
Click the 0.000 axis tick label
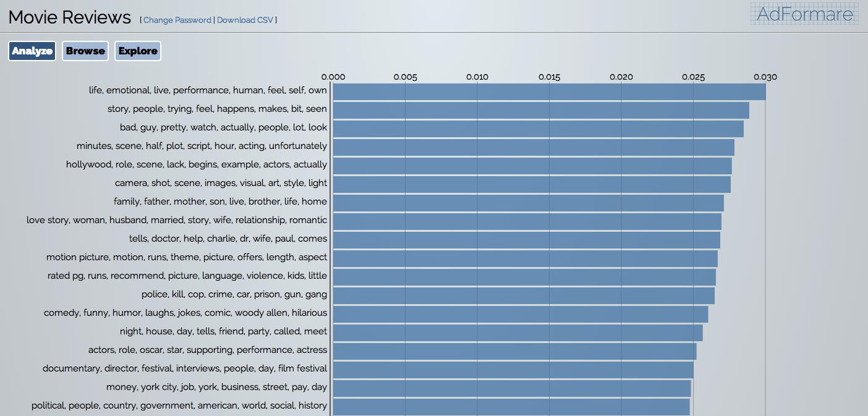(333, 77)
